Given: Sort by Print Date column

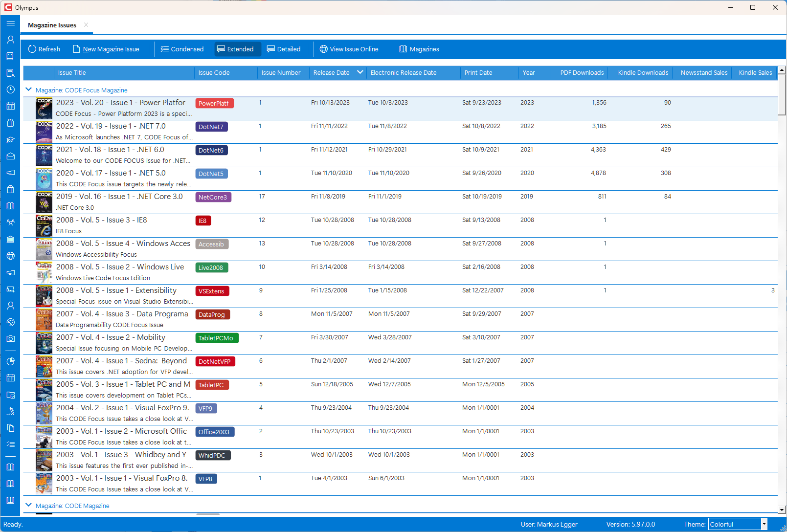Looking at the screenshot, I should tap(490, 72).
